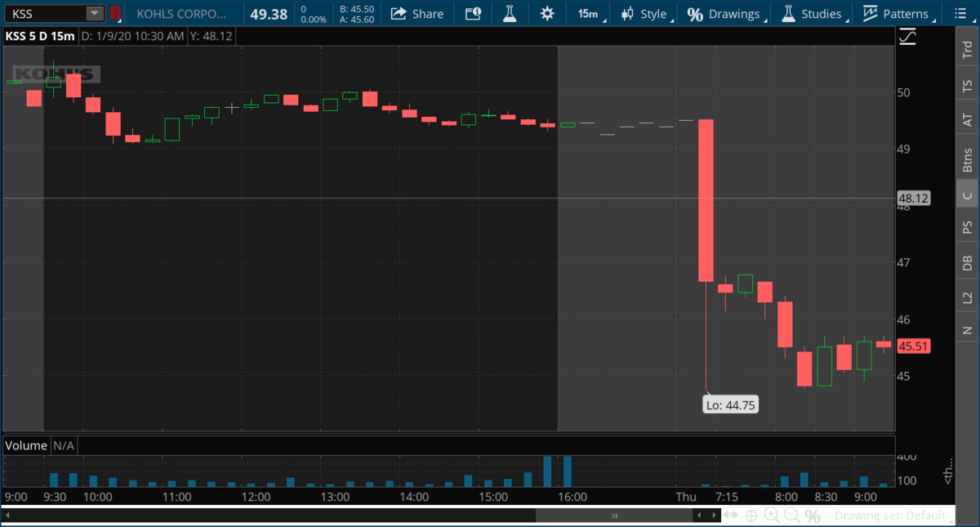This screenshot has height=527, width=980.
Task: Expand the KSS symbol dropdown arrow
Action: pyautogui.click(x=96, y=13)
